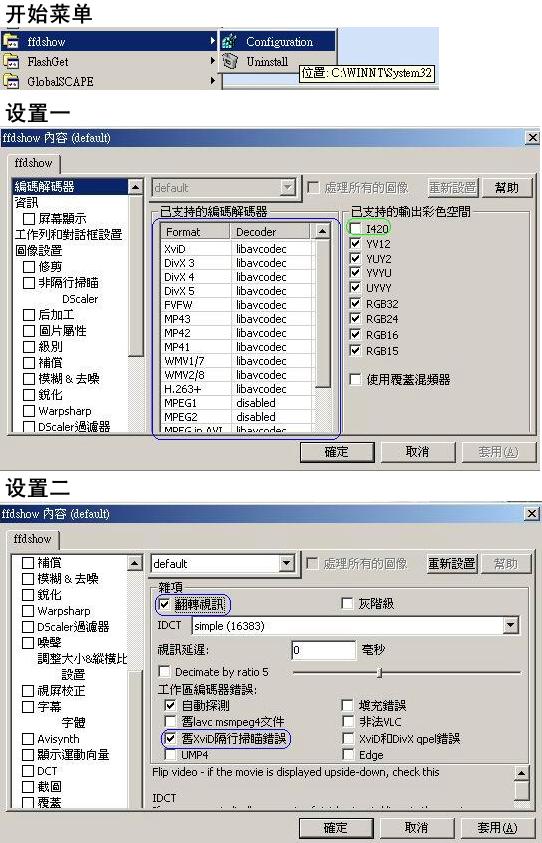Click 確定 in the upper dialog
The height and width of the screenshot is (843, 542).
[337, 452]
